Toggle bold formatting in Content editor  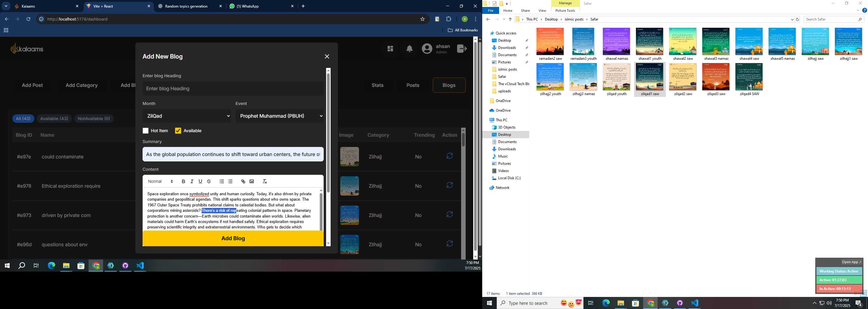pyautogui.click(x=183, y=181)
